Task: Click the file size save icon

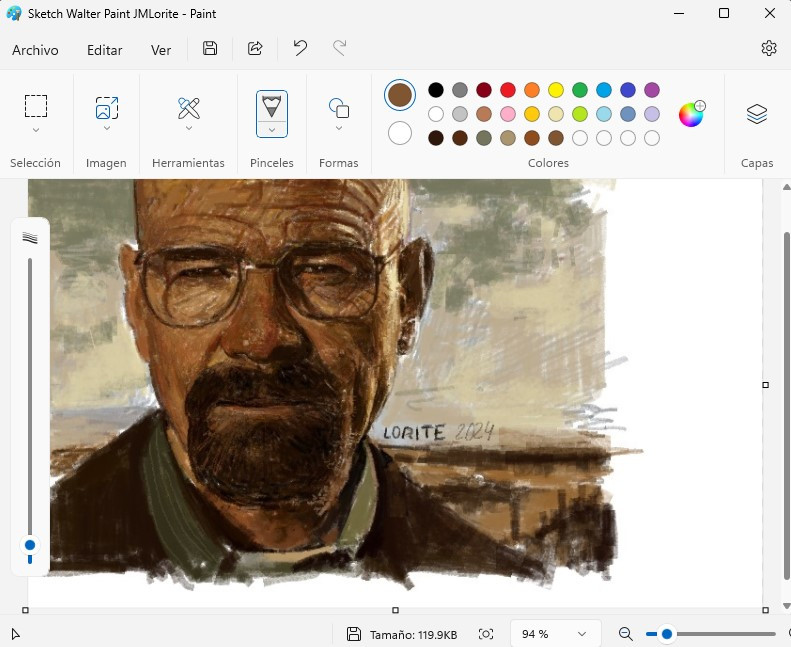Action: [354, 634]
